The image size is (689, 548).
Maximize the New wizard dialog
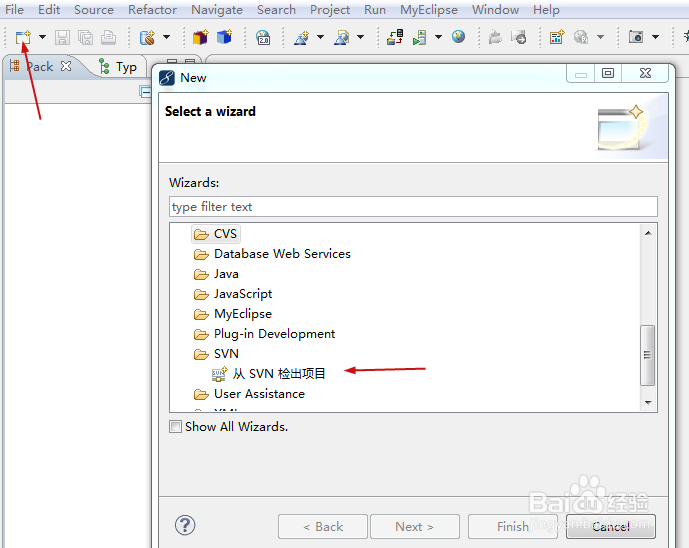[608, 73]
